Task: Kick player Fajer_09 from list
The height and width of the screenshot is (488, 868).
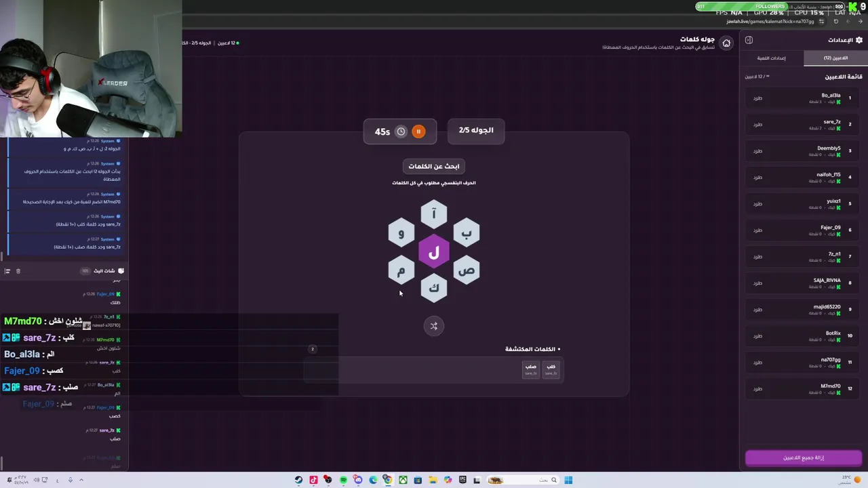Action: coord(757,230)
